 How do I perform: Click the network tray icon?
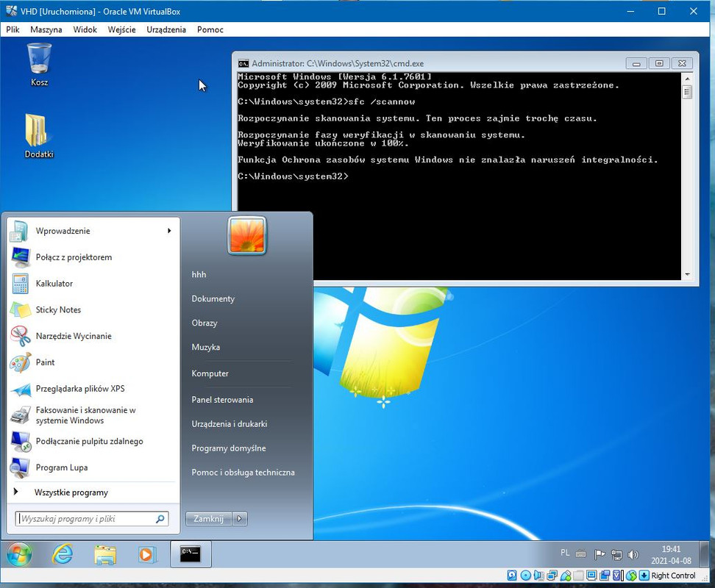click(616, 554)
